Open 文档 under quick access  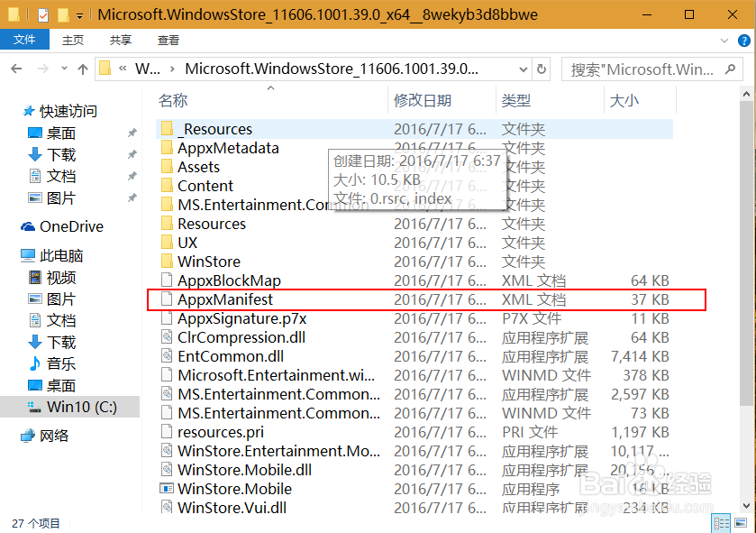pyautogui.click(x=60, y=176)
